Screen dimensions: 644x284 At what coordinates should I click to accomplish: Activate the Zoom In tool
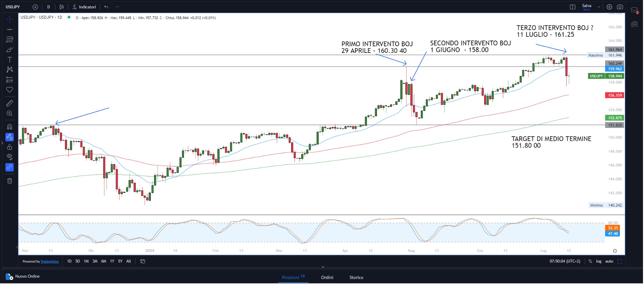tap(10, 114)
